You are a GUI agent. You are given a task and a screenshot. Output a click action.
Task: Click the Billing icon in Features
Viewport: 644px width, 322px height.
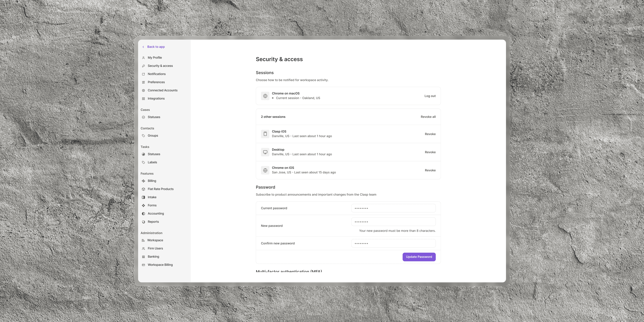coord(143,181)
